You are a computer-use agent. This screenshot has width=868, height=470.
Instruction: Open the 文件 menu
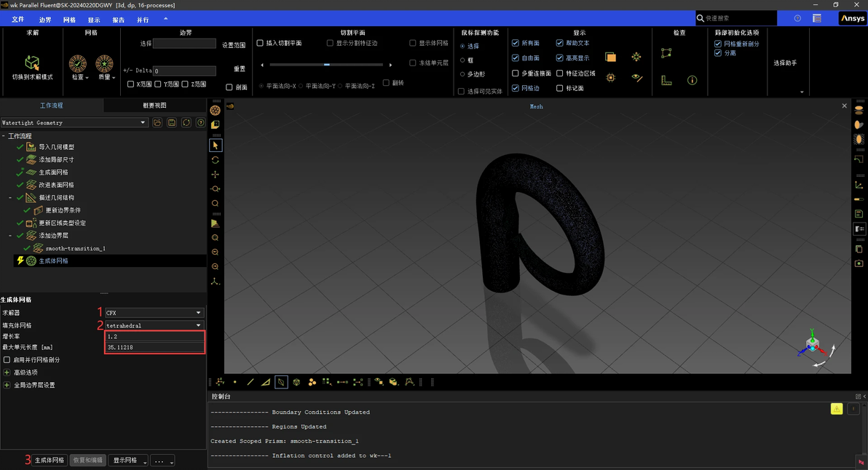pyautogui.click(x=18, y=20)
